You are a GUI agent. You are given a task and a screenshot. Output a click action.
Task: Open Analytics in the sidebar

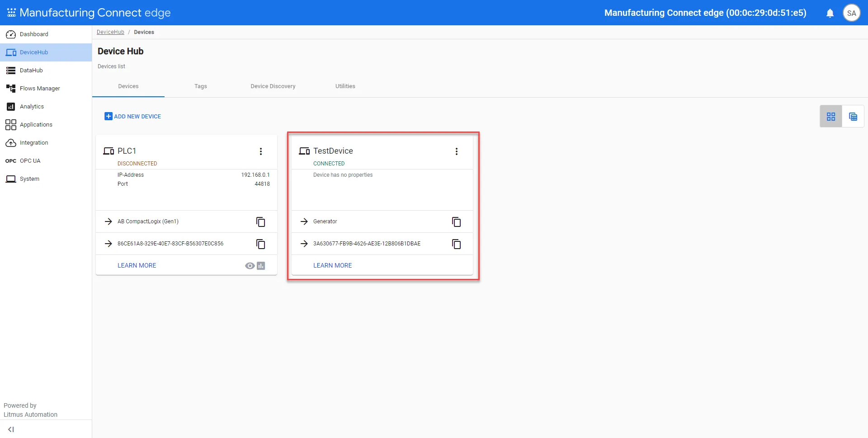click(46, 107)
